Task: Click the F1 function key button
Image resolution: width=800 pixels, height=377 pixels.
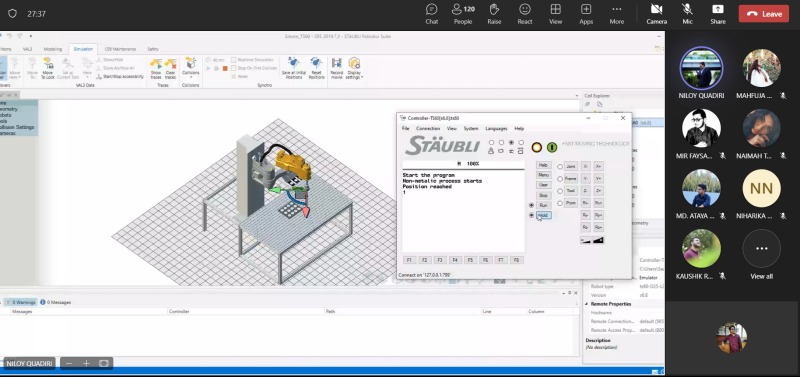Action: pyautogui.click(x=409, y=260)
